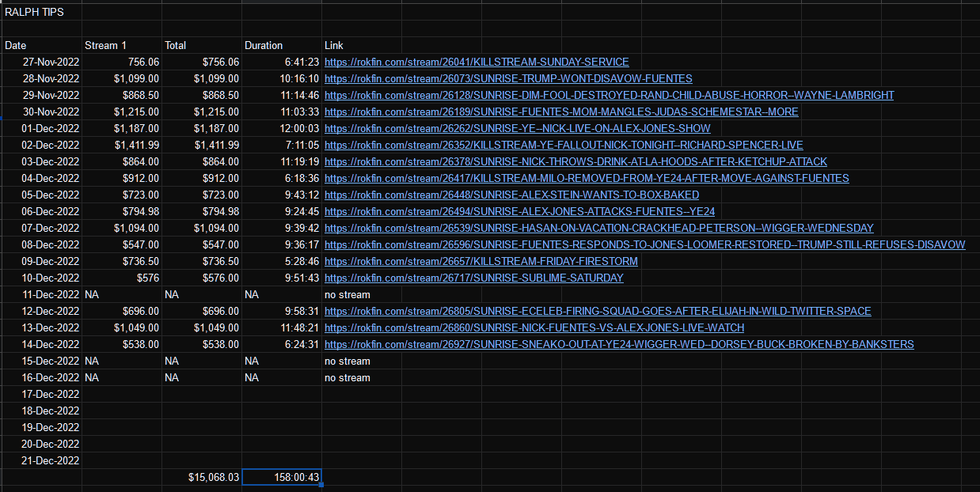980x492 pixels.
Task: Open the SUNRISE-NICK-FUENTES-VS-ALEX-JONES-LIVE-WATCH link
Action: (534, 327)
